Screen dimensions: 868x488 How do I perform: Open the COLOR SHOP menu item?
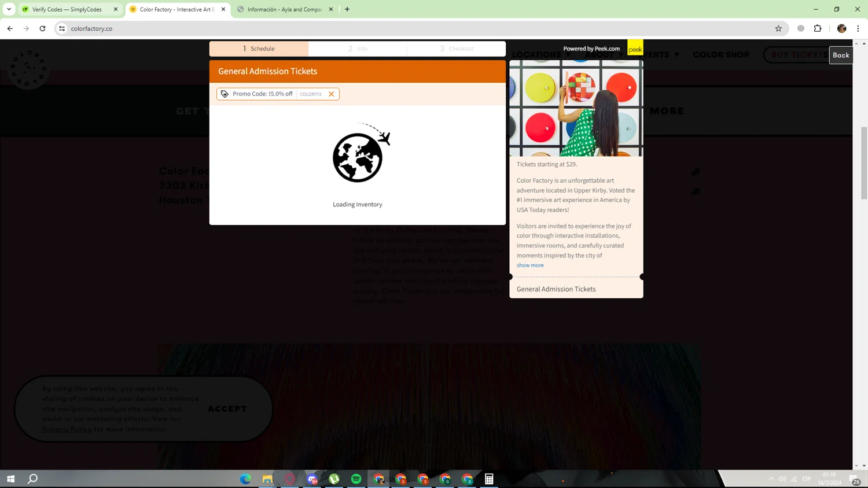point(721,55)
